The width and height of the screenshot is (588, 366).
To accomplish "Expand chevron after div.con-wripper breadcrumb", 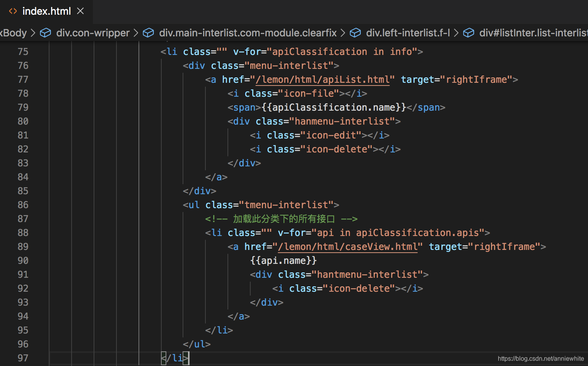I will pos(136,33).
